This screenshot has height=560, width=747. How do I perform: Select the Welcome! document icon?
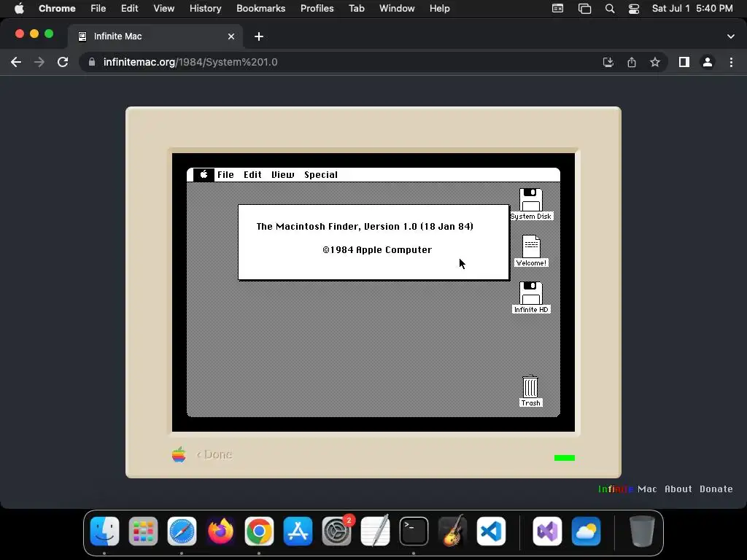pyautogui.click(x=531, y=246)
